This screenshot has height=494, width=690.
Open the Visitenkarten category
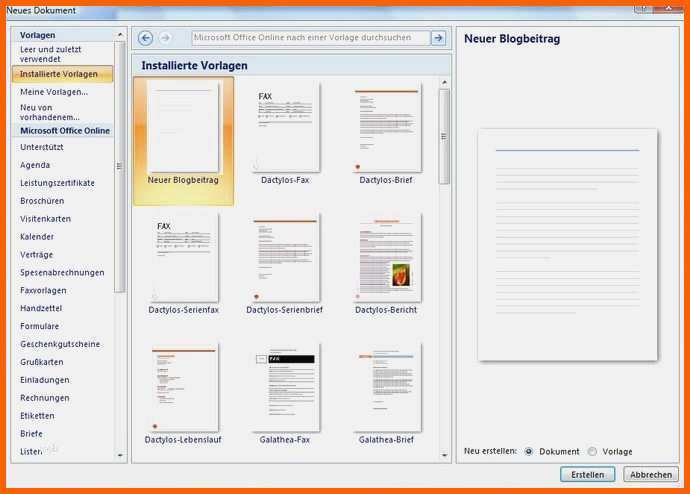[x=46, y=219]
